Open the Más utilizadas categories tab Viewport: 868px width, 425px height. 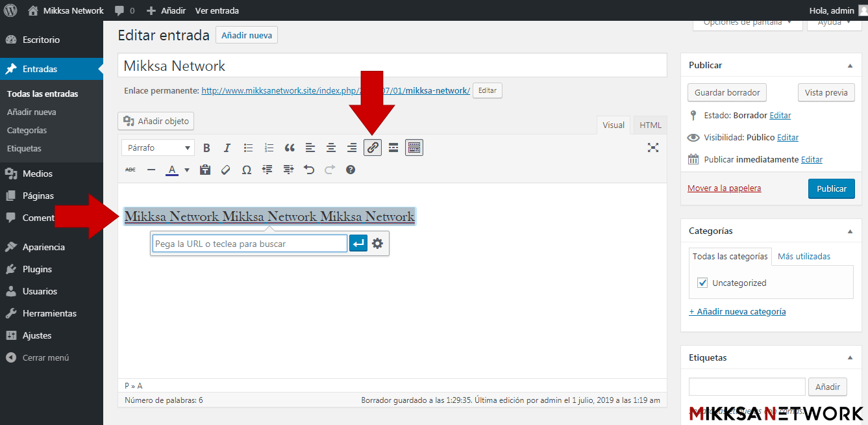tap(804, 256)
